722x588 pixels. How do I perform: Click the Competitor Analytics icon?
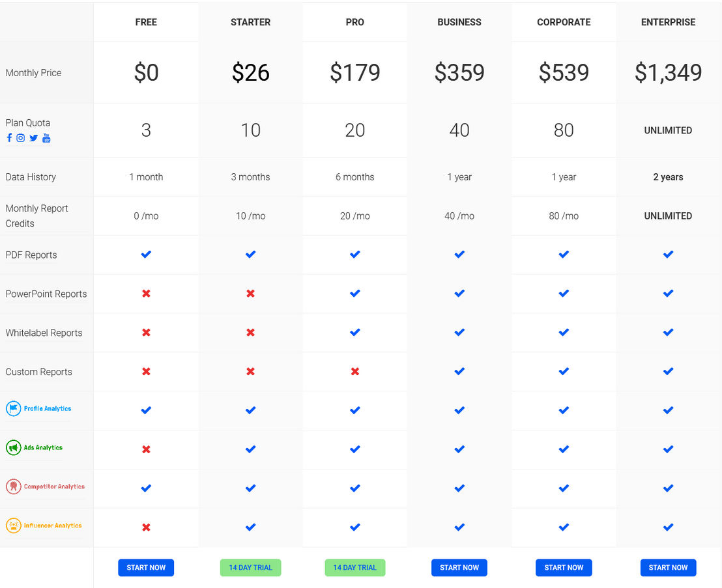[x=13, y=486]
